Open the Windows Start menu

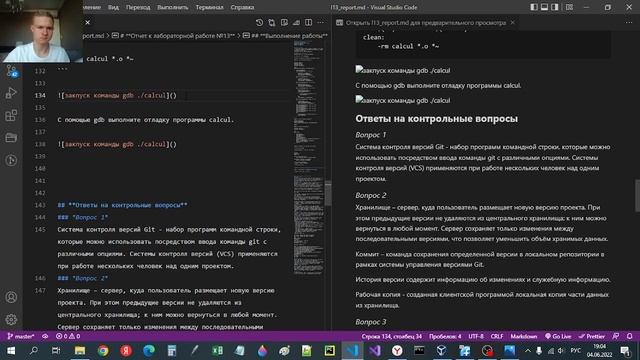coord(11,351)
